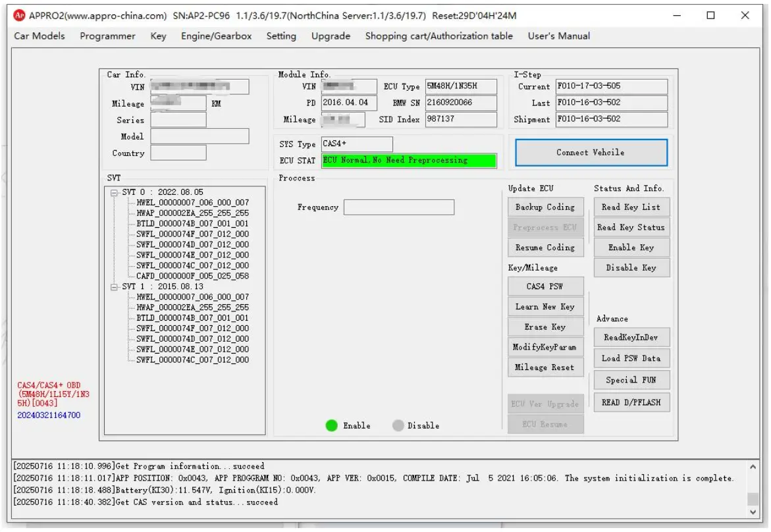The height and width of the screenshot is (532, 771).
Task: Click the Connect Vehcile button
Action: pos(591,152)
